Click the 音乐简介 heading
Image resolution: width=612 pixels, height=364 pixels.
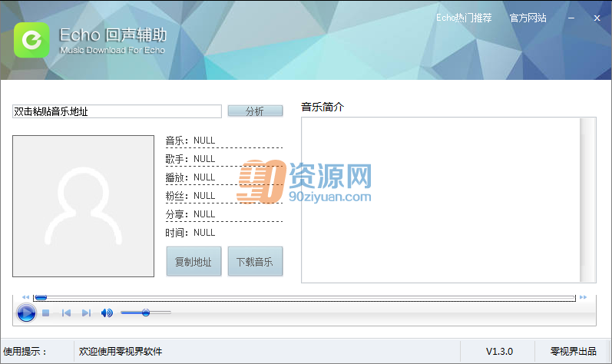pyautogui.click(x=323, y=107)
